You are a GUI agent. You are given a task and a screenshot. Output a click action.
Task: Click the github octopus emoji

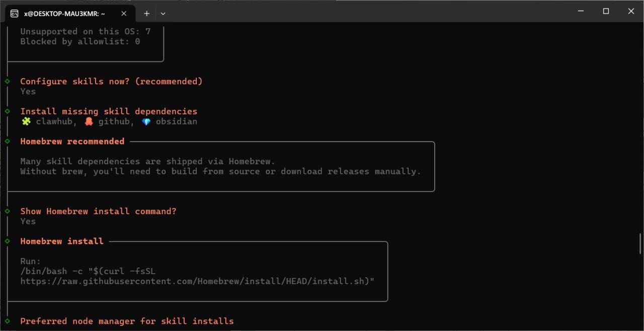(x=89, y=121)
